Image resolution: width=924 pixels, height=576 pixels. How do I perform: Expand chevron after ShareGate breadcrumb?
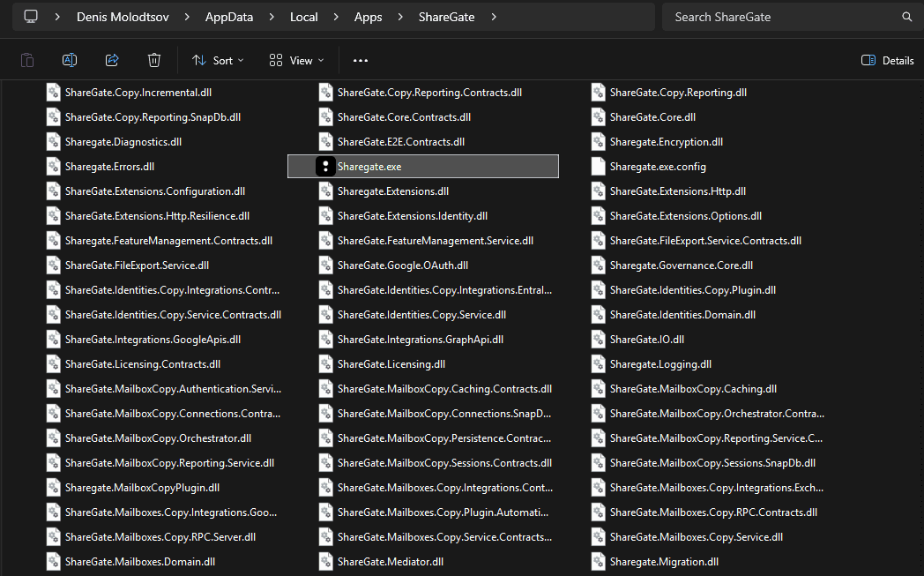point(494,17)
